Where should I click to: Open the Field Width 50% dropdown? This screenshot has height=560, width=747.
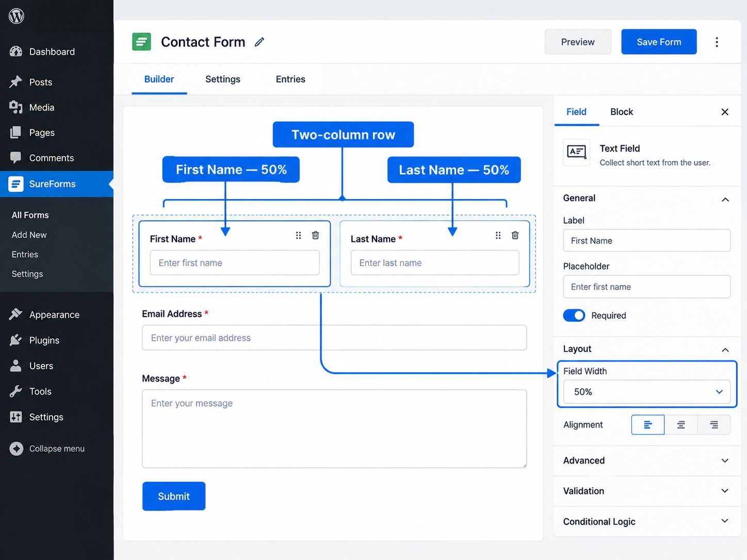(x=647, y=392)
